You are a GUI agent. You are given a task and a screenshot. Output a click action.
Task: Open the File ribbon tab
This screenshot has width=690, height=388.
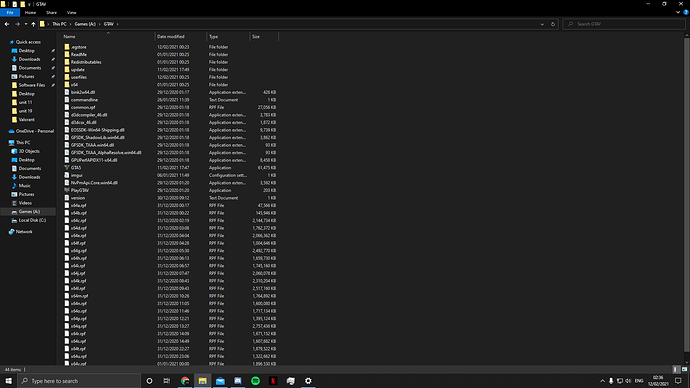[x=10, y=13]
